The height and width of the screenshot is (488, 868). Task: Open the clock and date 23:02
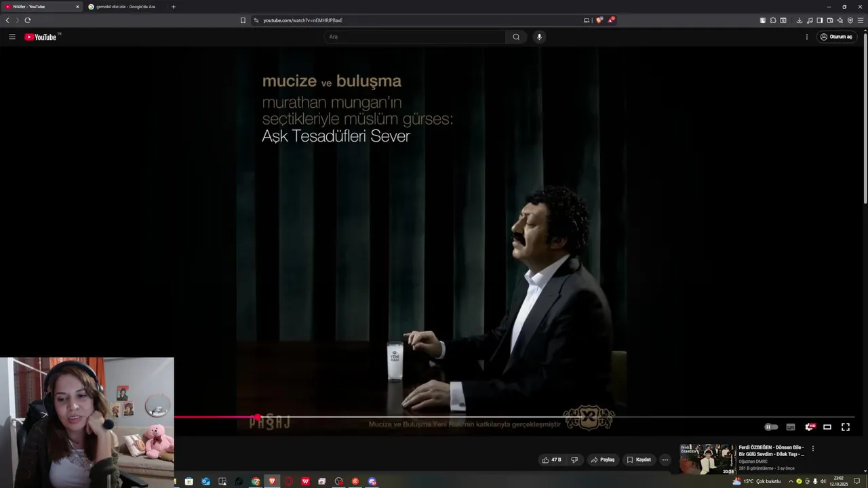pos(839,481)
